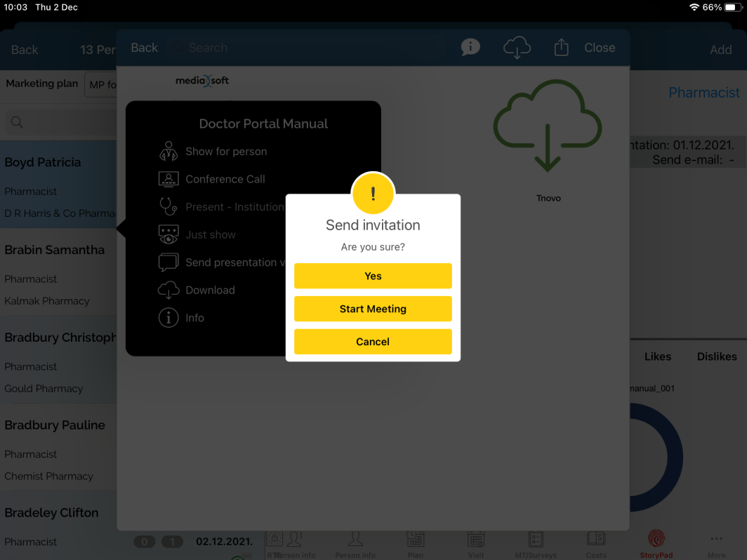The width and height of the screenshot is (747, 560).
Task: Open the Info circle icon in menu
Action: [x=168, y=318]
